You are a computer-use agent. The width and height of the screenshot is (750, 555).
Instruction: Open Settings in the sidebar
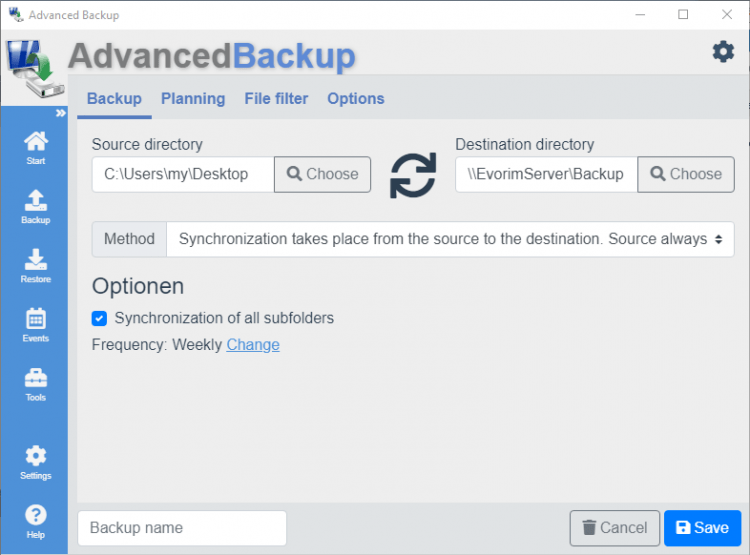[35, 462]
